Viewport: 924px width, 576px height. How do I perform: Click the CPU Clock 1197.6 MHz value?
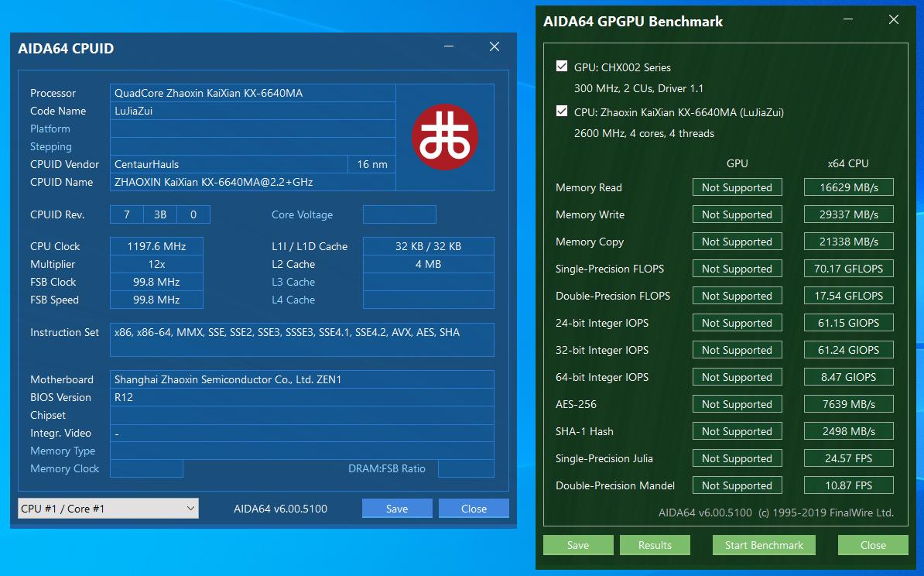click(156, 246)
